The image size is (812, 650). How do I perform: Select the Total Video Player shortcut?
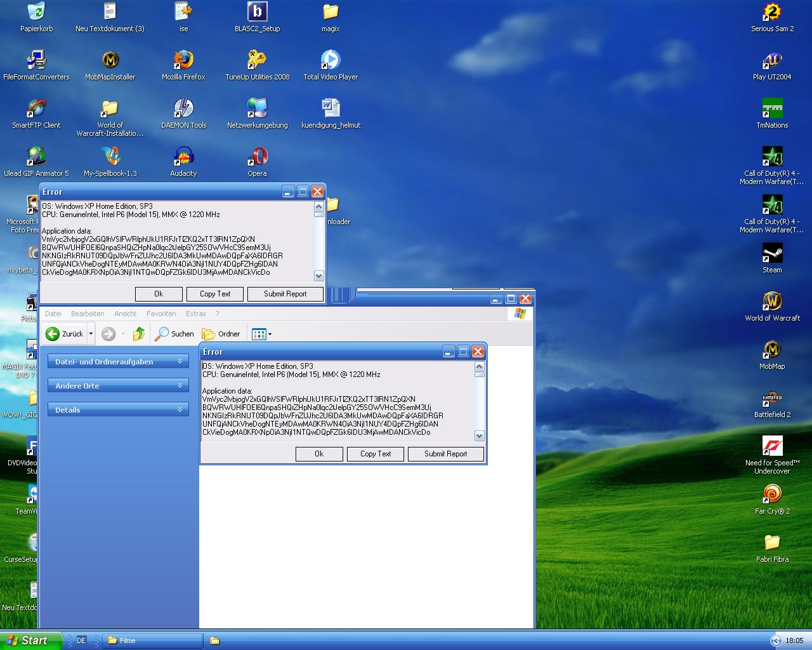[331, 65]
